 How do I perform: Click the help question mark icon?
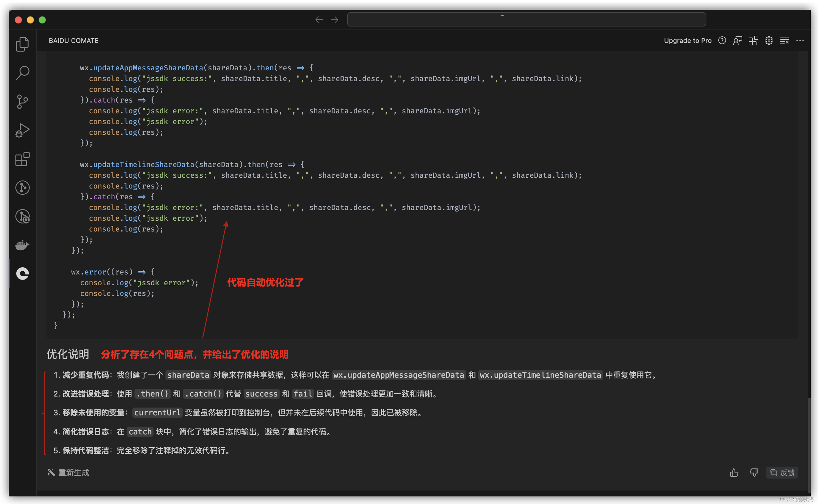(x=722, y=40)
